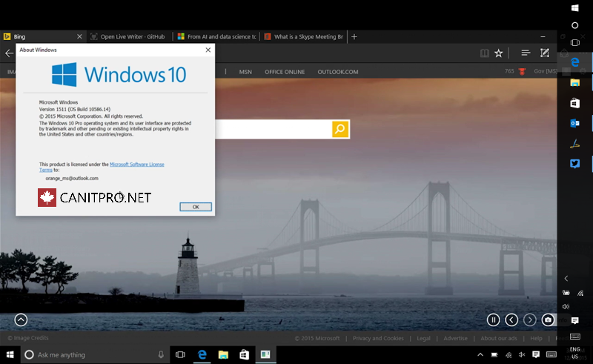Open a new tab plus button
This screenshot has width=593, height=364.
point(354,37)
